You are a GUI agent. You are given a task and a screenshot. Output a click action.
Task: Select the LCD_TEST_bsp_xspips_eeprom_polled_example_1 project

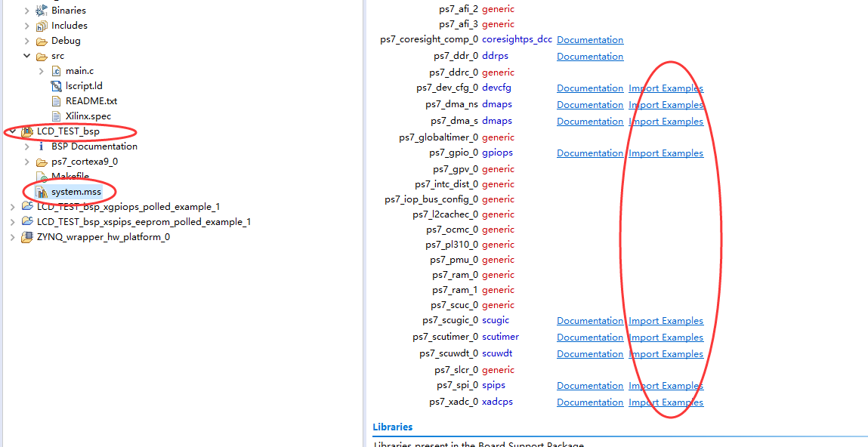pos(144,222)
